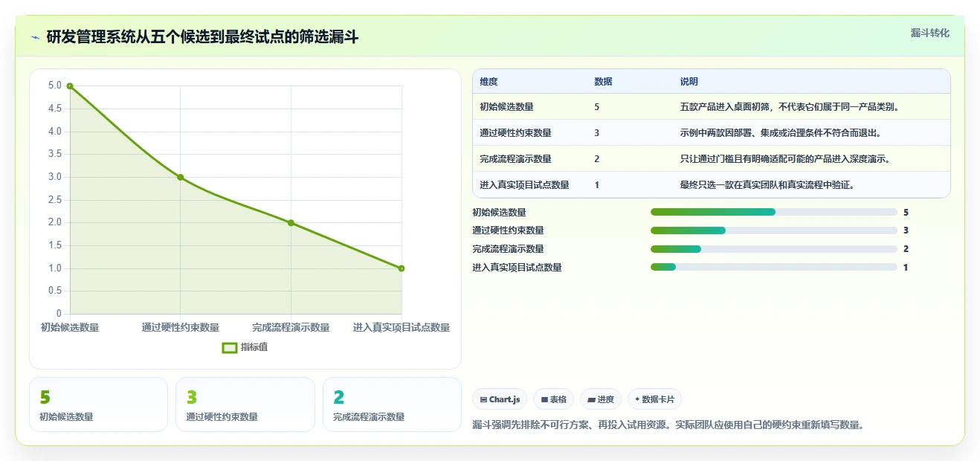Click the 进入真实项目试点数量 progress bar
Screen dimensions: 980x461
coord(774,267)
